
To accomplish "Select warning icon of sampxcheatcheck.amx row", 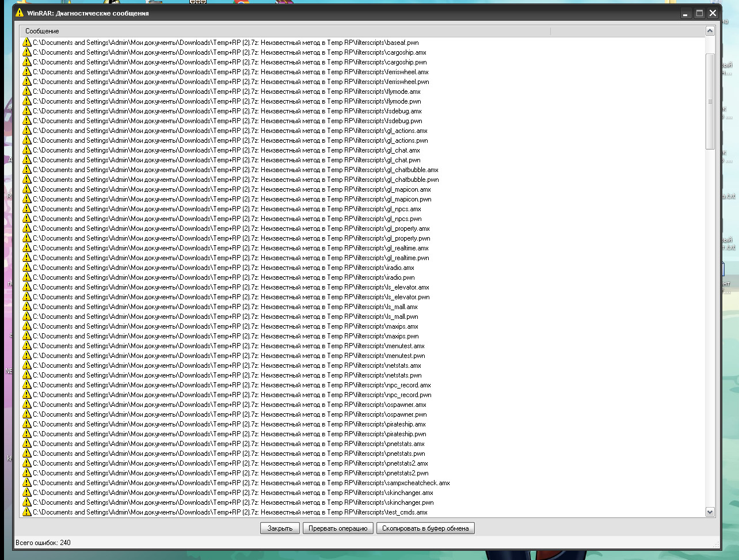I will [x=27, y=483].
